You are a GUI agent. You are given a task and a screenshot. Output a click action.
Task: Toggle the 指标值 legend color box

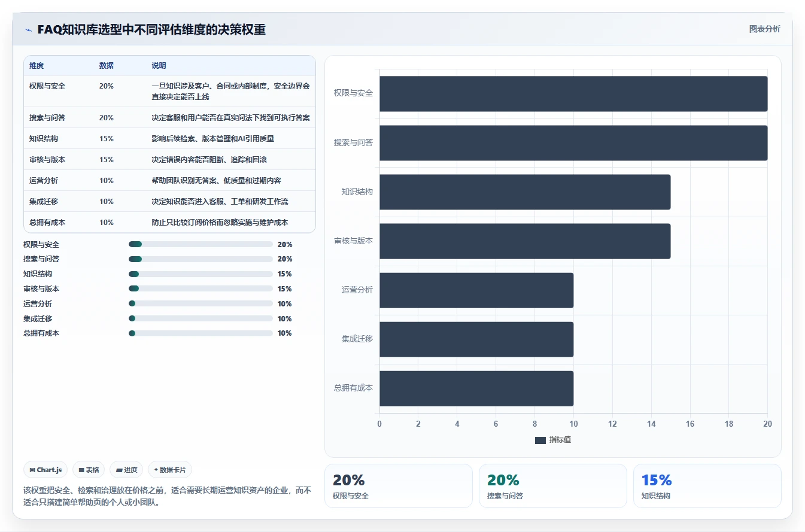coord(540,440)
